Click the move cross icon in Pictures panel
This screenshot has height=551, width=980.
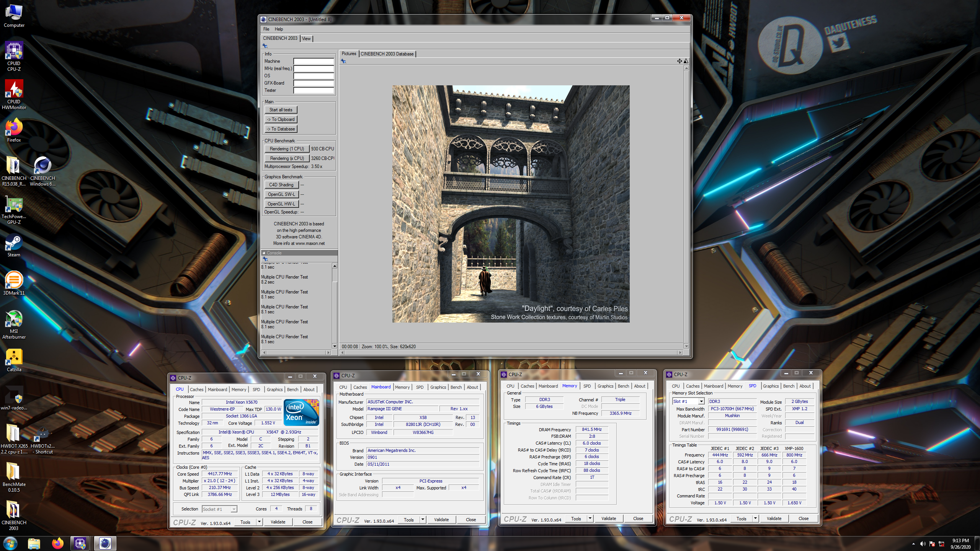679,61
